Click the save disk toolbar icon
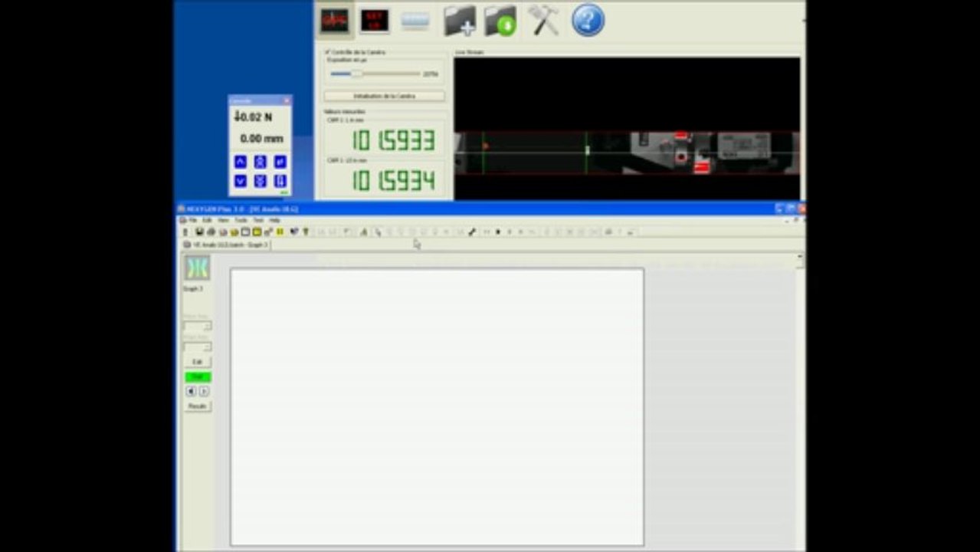This screenshot has width=980, height=552. tap(199, 232)
